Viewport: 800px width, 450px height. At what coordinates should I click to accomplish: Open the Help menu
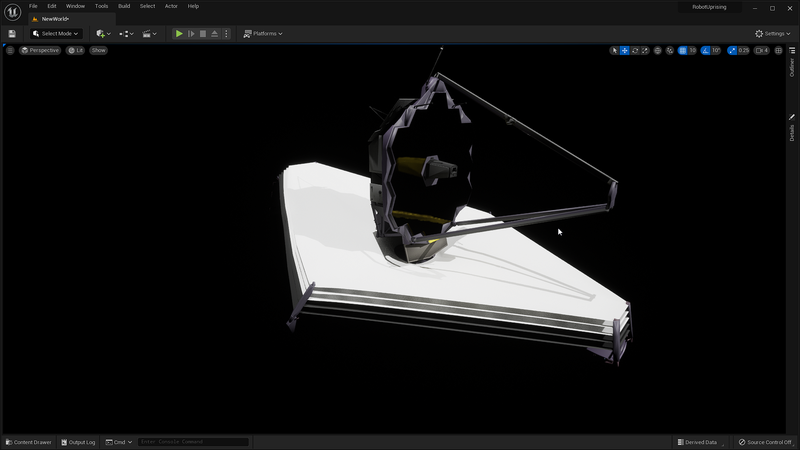pos(193,6)
